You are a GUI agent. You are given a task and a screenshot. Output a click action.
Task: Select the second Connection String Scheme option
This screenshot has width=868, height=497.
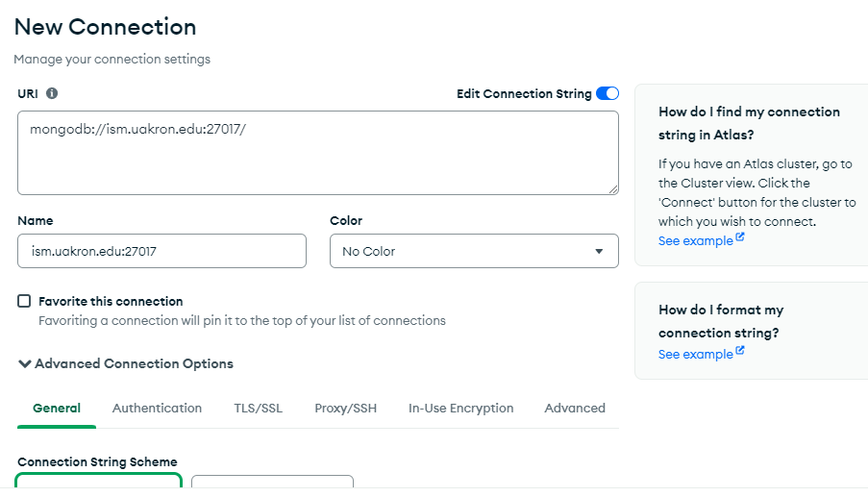272,484
